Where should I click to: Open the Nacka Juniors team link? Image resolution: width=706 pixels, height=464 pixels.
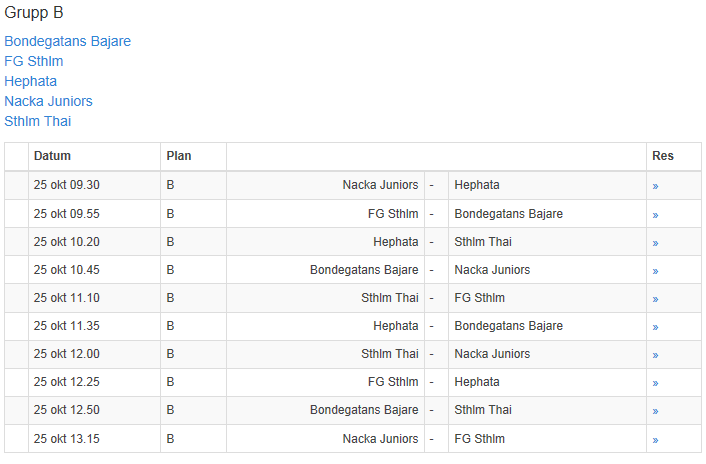(48, 101)
